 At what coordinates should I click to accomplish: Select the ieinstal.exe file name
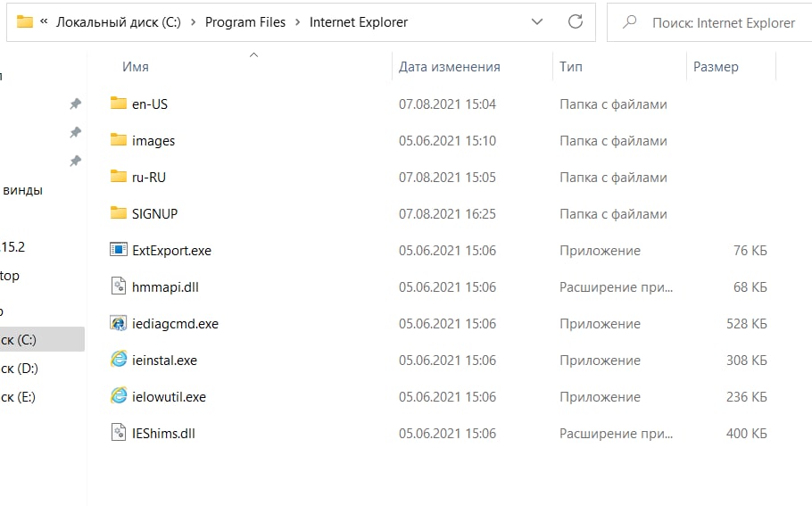pos(164,361)
